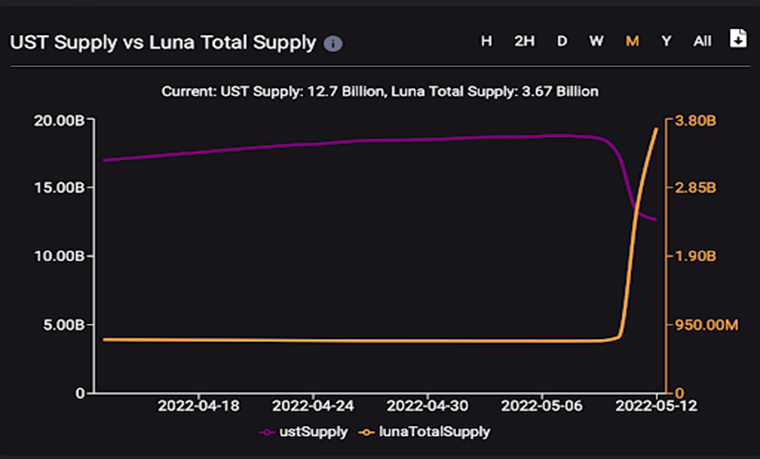Toggle ustSupply series in legend
Screen dimensions: 760x459
coord(303,431)
